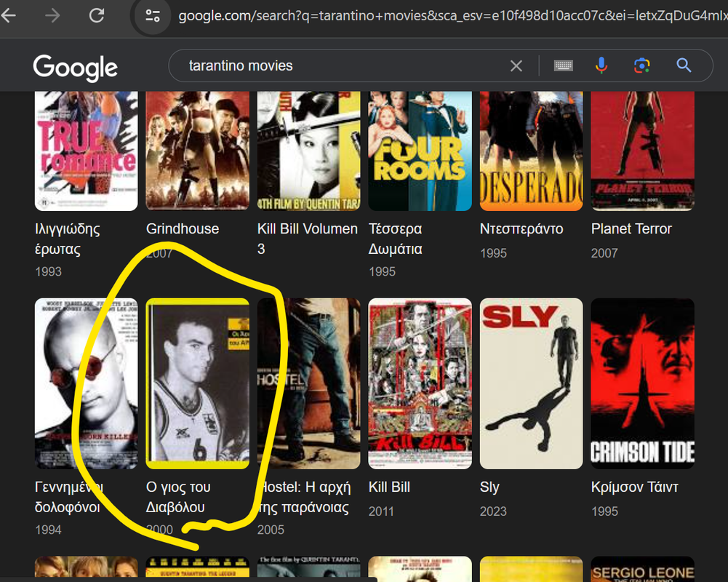Viewport: 728px width, 582px height.
Task: Open the Sly movie poster
Action: pos(531,383)
